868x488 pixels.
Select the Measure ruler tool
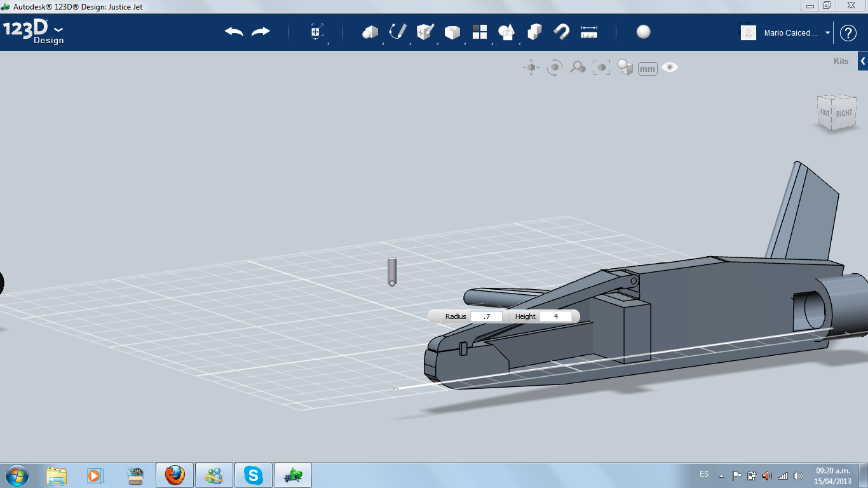(589, 32)
